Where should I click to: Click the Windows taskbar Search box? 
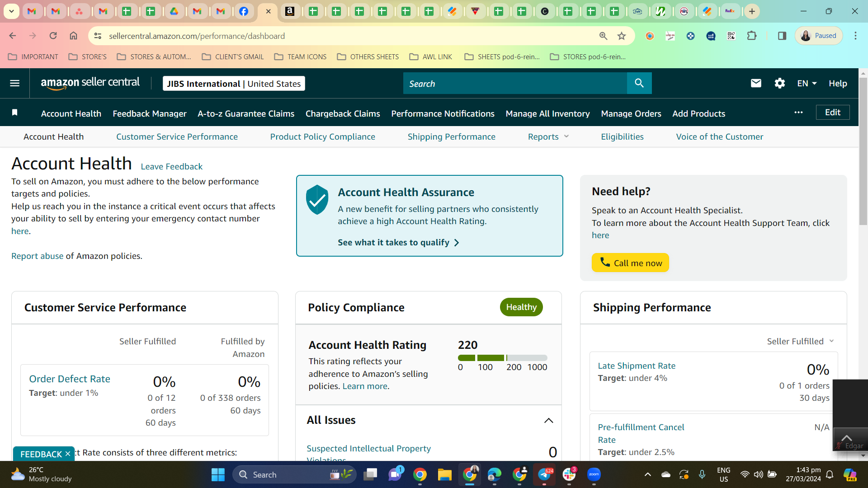[x=294, y=474]
